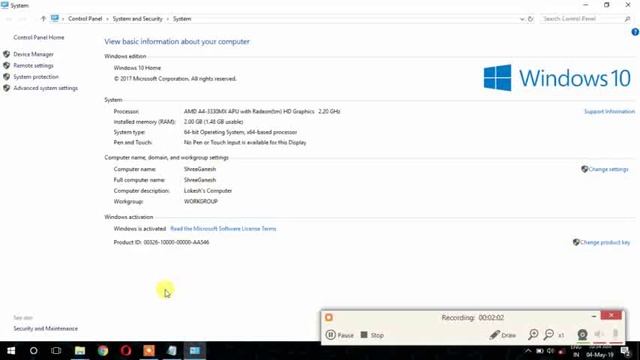Click the ENG IN language indicator
This screenshot has width=640, height=360.
(x=576, y=351)
